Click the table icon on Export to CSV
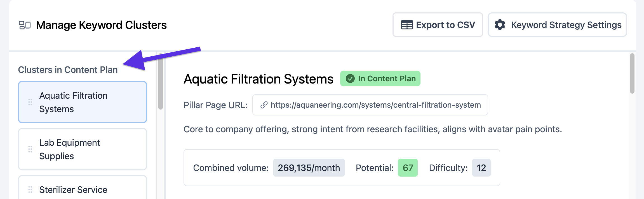This screenshot has height=199, width=644. (x=407, y=25)
